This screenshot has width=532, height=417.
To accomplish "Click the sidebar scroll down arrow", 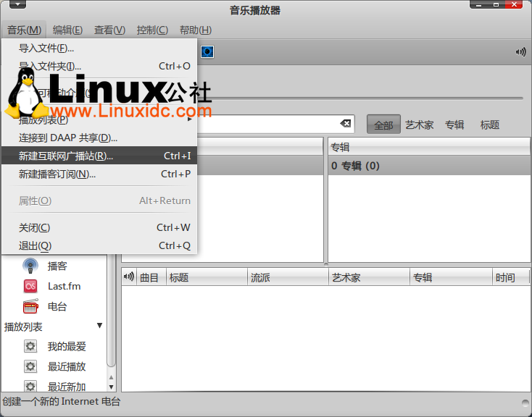I will [112, 387].
